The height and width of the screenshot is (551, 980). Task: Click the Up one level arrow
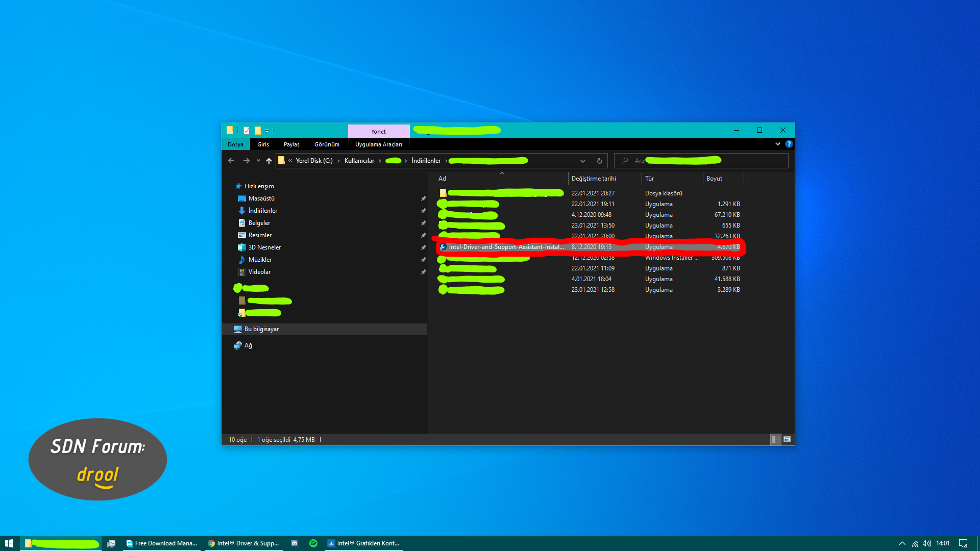pyautogui.click(x=269, y=161)
